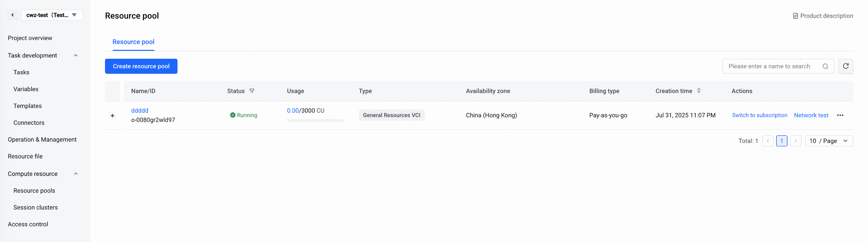Open the Status column filter
The height and width of the screenshot is (242, 868).
coord(252,91)
